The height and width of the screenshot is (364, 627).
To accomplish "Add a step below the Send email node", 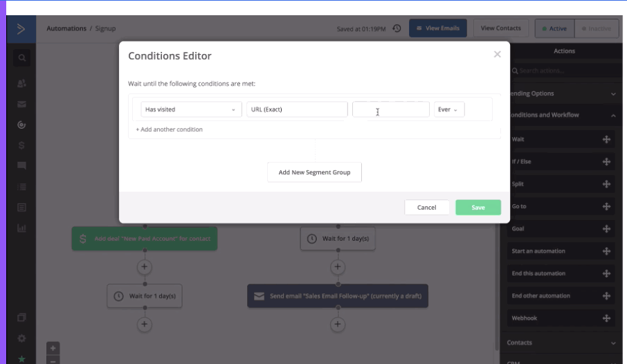I will (x=338, y=325).
